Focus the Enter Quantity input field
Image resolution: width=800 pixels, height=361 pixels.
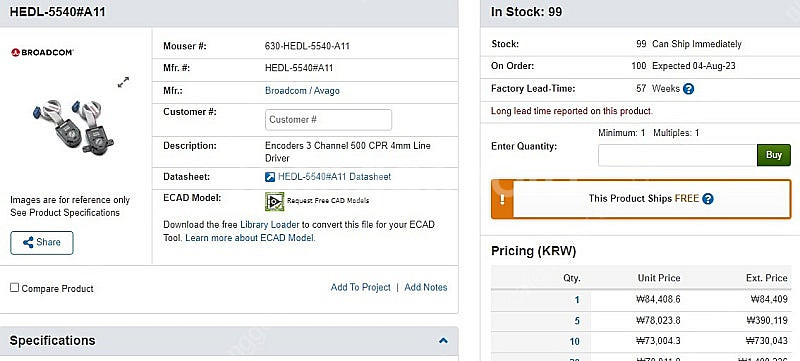[678, 155]
